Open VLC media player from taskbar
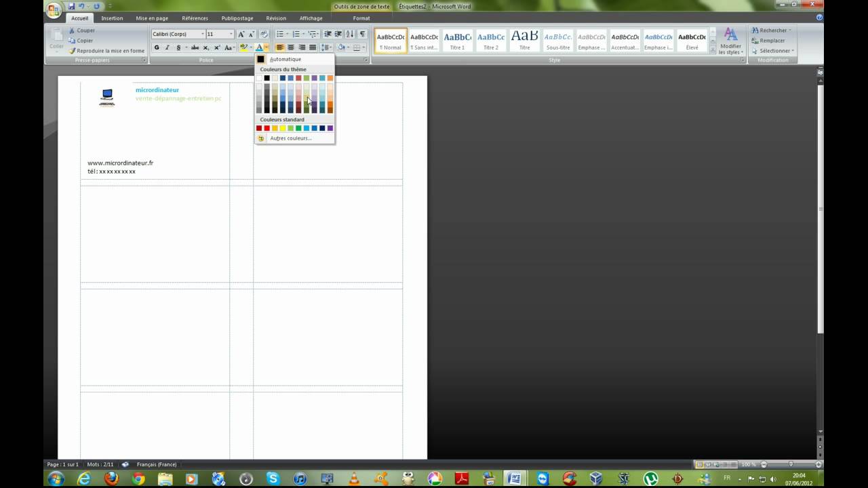The image size is (868, 488). tap(354, 479)
